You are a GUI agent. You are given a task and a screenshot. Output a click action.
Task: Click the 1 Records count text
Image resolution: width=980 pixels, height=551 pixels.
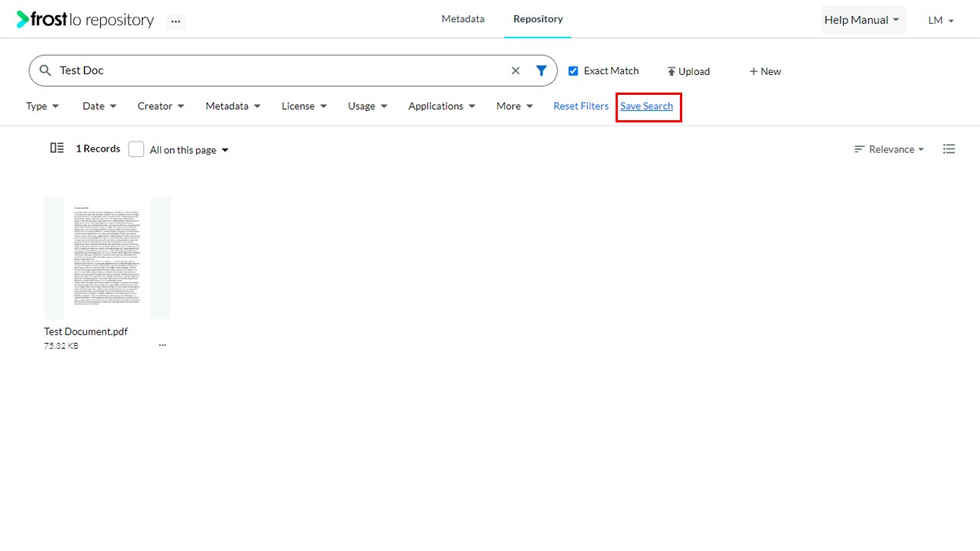[x=98, y=148]
